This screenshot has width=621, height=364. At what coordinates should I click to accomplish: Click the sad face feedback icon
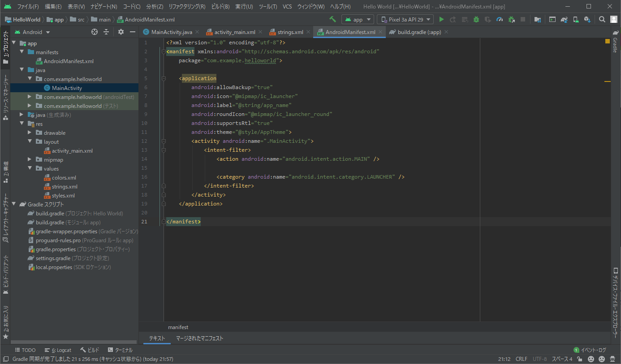pos(601,359)
